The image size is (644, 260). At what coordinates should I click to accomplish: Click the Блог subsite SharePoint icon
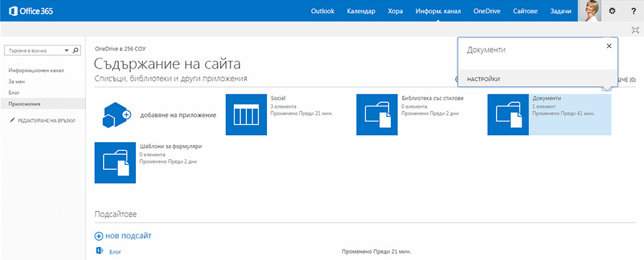tap(99, 251)
